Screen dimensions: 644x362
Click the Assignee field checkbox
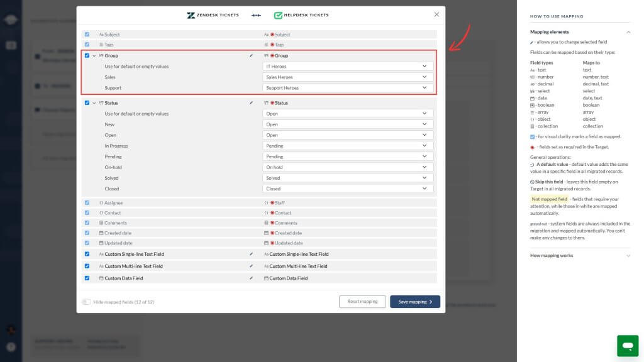click(87, 203)
